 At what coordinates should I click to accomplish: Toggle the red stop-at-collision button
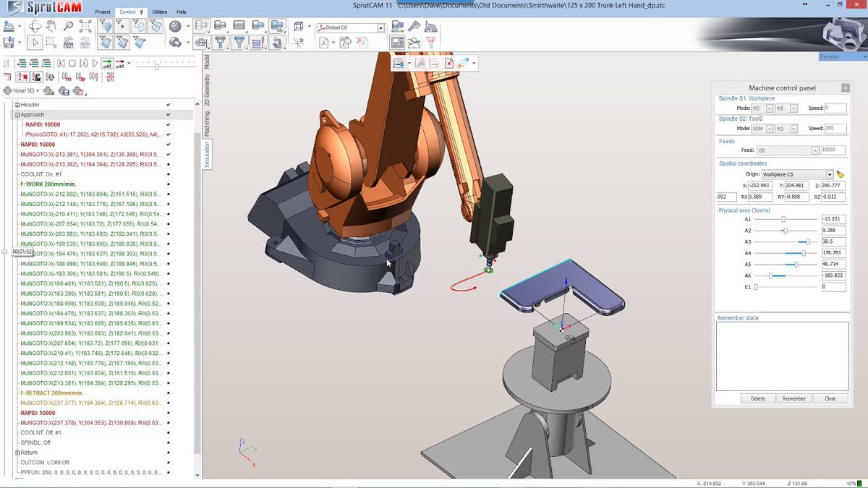point(23,77)
